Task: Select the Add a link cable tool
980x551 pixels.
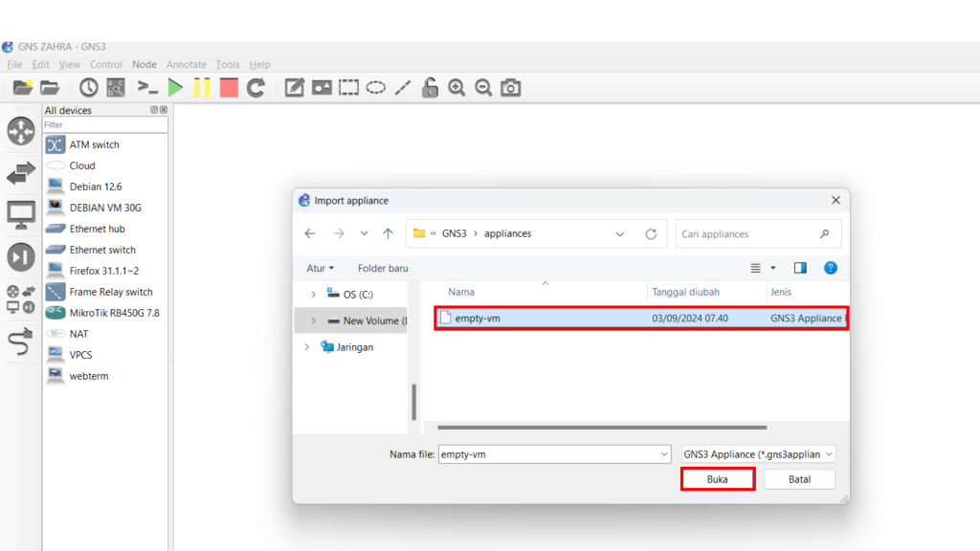Action: pyautogui.click(x=21, y=342)
